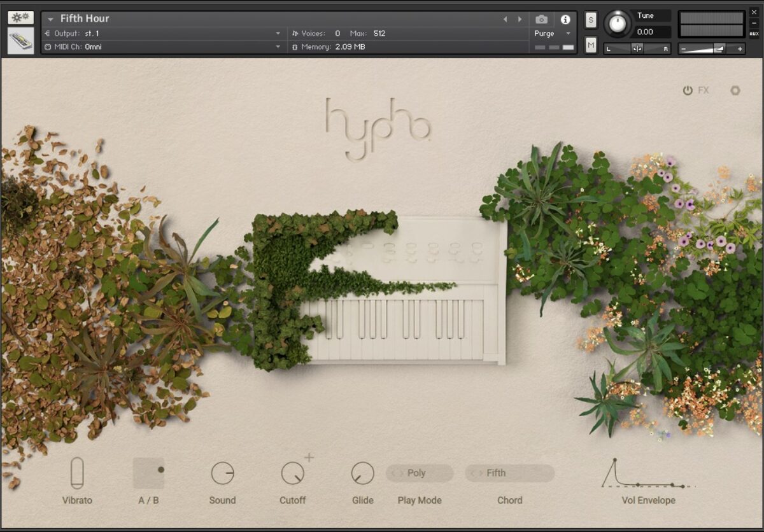The image size is (764, 532).
Task: Minimize the instrument header view
Action: click(754, 24)
